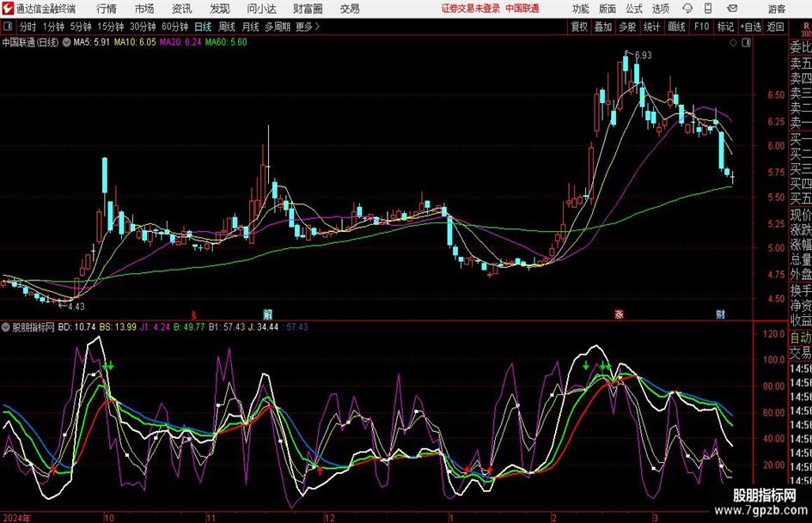Open the mobile phone icon in title bar
Screen dimensions: 812x523
coord(708,9)
